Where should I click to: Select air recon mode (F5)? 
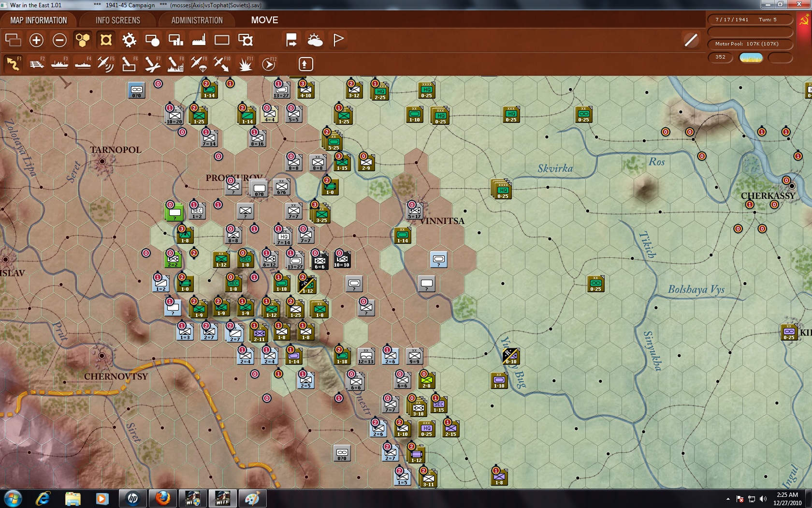(106, 64)
